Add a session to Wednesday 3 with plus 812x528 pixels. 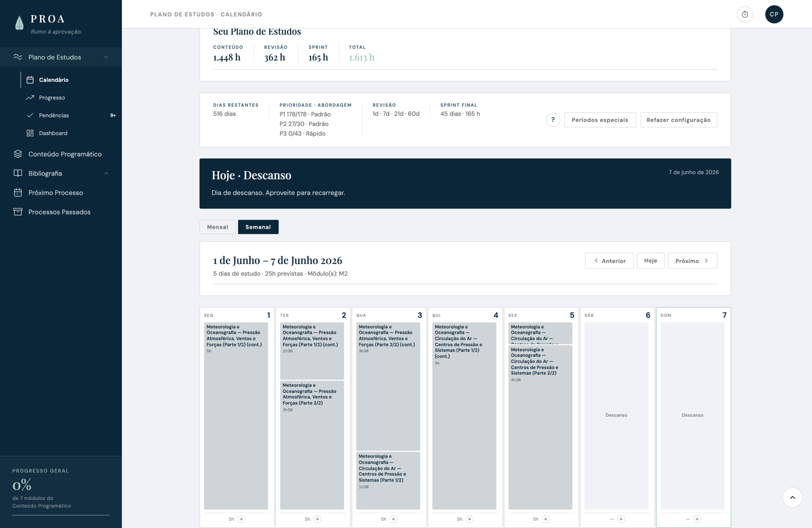pyautogui.click(x=393, y=519)
